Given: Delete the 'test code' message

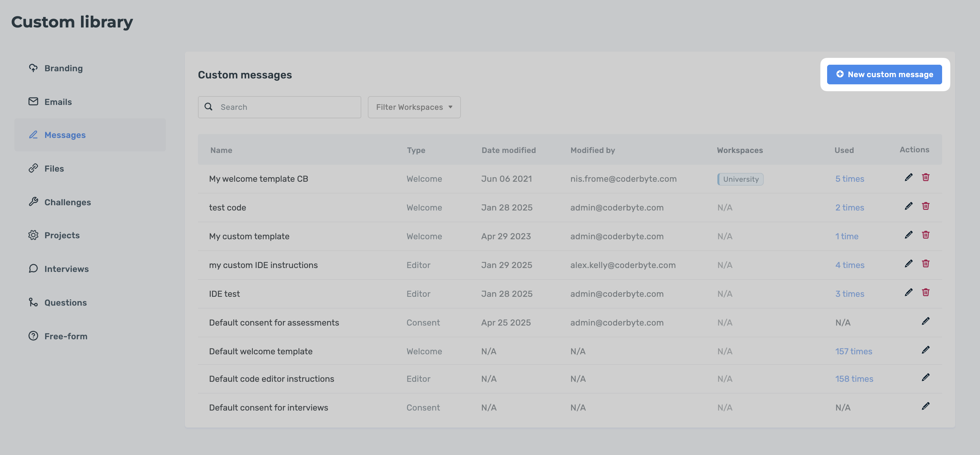Looking at the screenshot, I should point(925,206).
